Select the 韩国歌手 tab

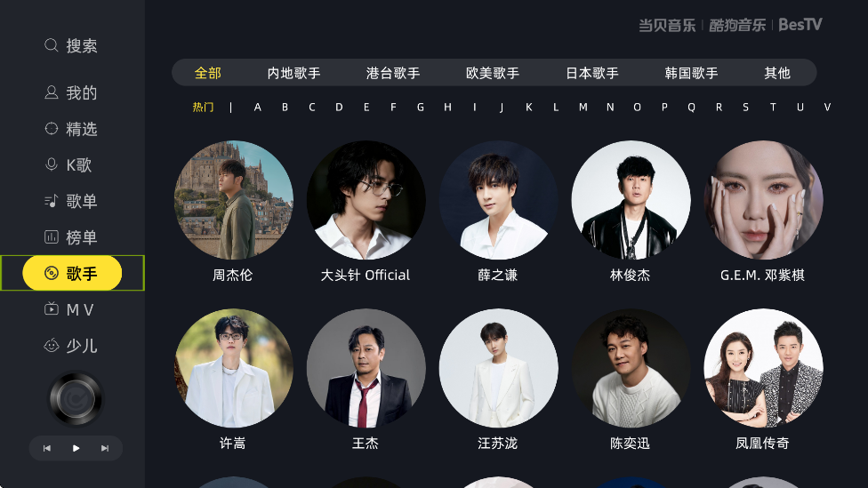tap(691, 73)
